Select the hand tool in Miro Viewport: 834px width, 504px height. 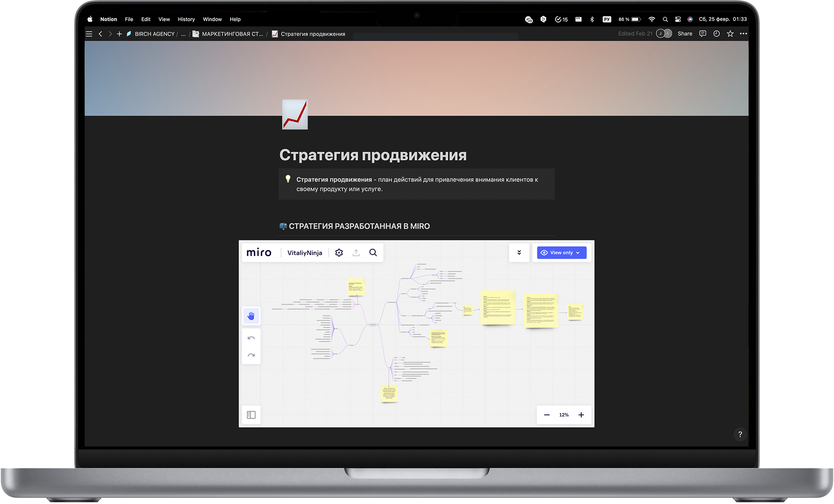(251, 316)
